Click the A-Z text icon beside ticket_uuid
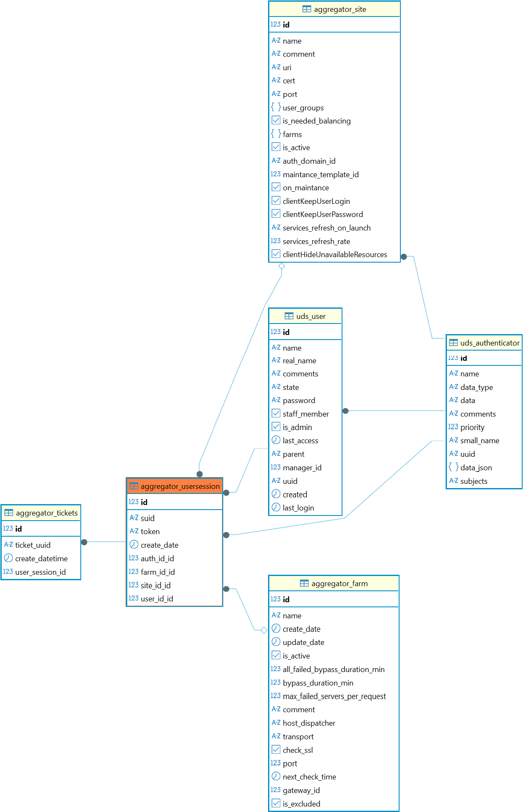Viewport: 523px width, 812px height. coord(8,545)
